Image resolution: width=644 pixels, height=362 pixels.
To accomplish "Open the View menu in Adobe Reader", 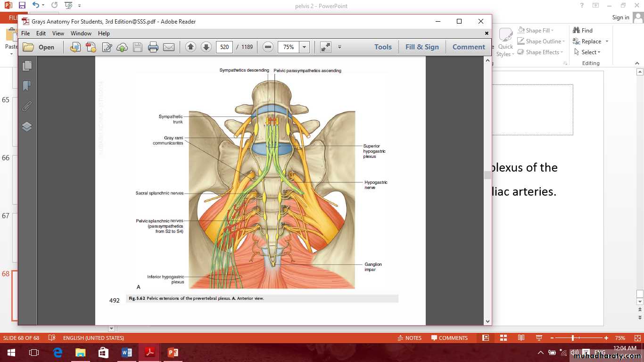I will (x=58, y=33).
